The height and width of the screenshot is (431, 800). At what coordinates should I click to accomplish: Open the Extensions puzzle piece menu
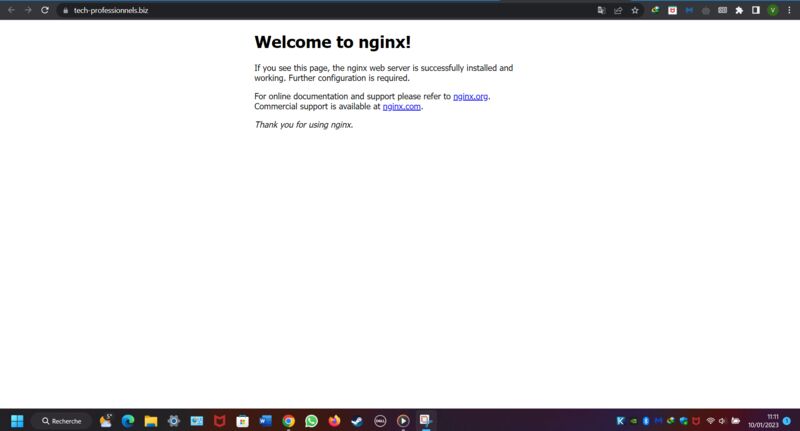pyautogui.click(x=739, y=10)
